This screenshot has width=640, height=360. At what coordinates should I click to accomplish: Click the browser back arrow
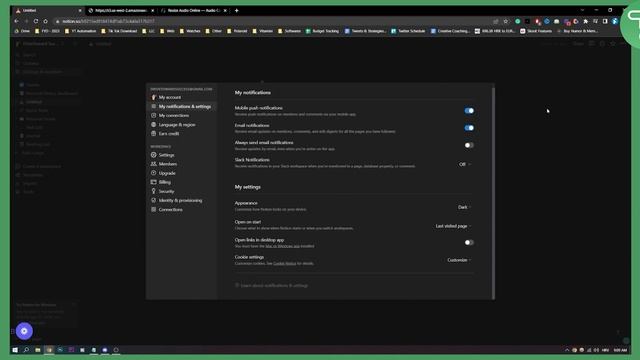tap(17, 21)
